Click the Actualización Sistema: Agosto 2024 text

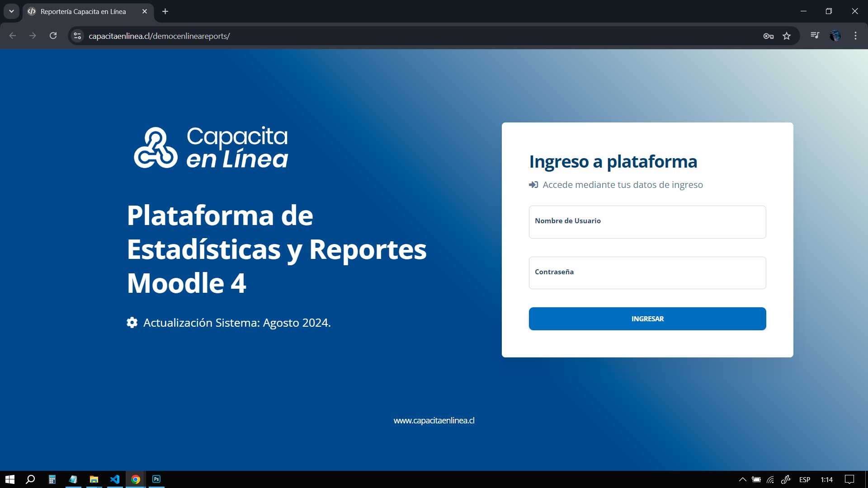tap(237, 323)
